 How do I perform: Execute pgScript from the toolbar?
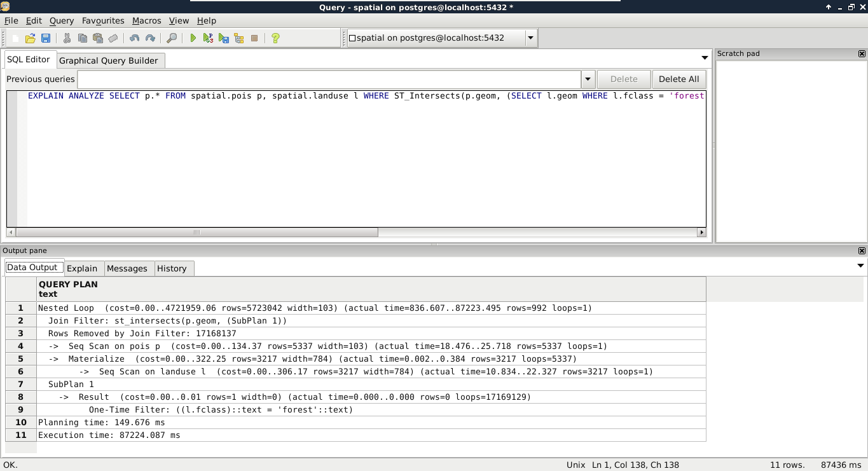209,38
